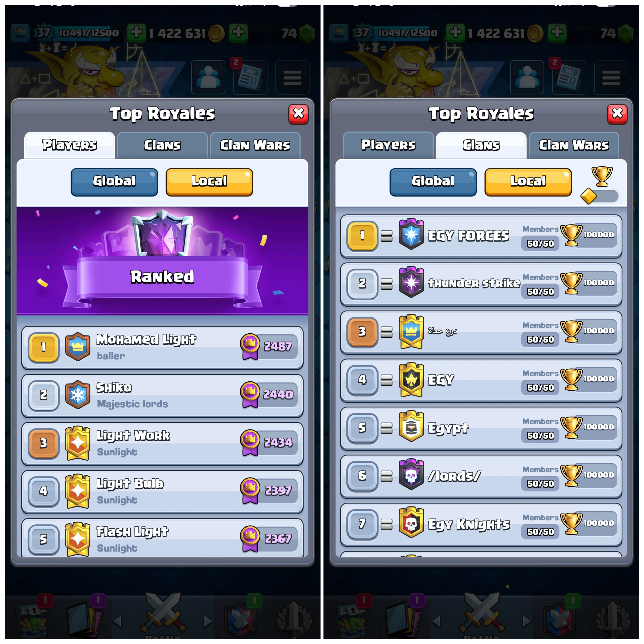
Task: Close the left Top Royales popup
Action: 298,114
